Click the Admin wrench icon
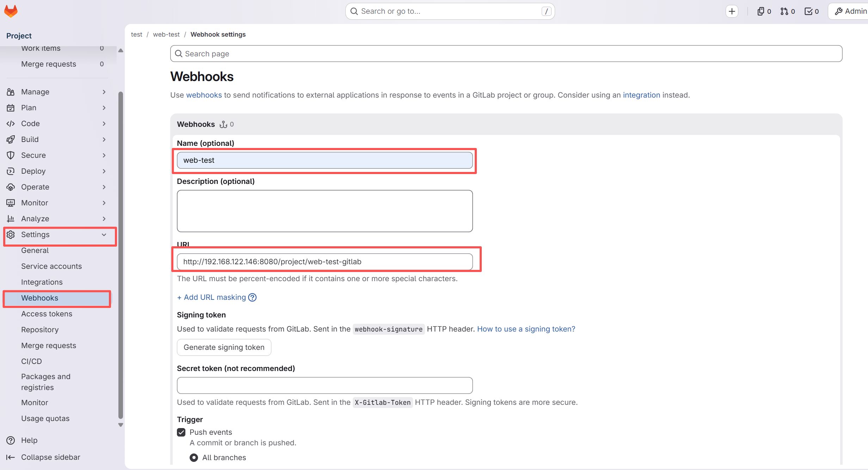 (x=839, y=11)
